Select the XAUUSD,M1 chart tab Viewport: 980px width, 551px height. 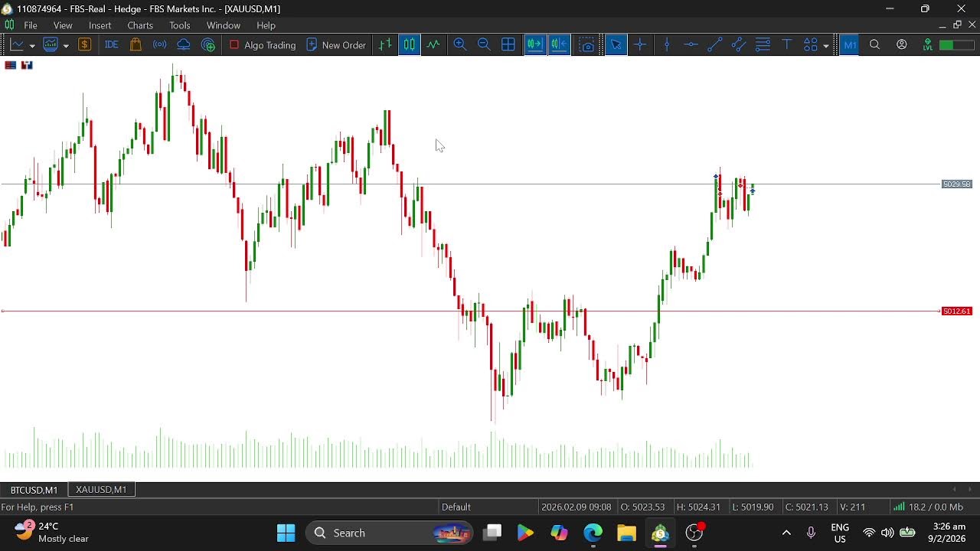(x=101, y=490)
